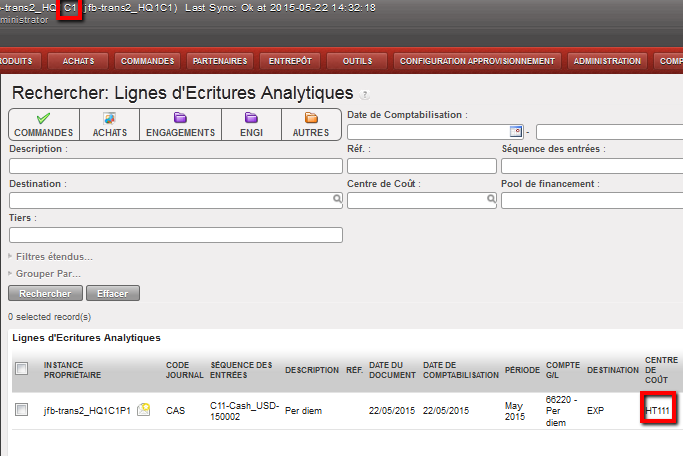Select the Achats journal filter icon
This screenshot has height=456, width=683.
coord(109,124)
